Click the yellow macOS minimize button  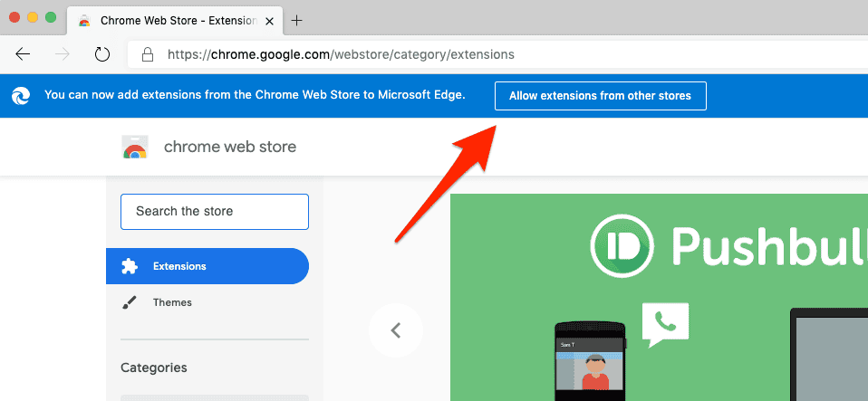pyautogui.click(x=33, y=17)
